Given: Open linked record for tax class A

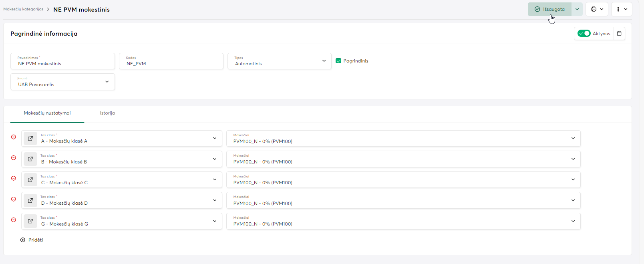Looking at the screenshot, I should click(30, 138).
